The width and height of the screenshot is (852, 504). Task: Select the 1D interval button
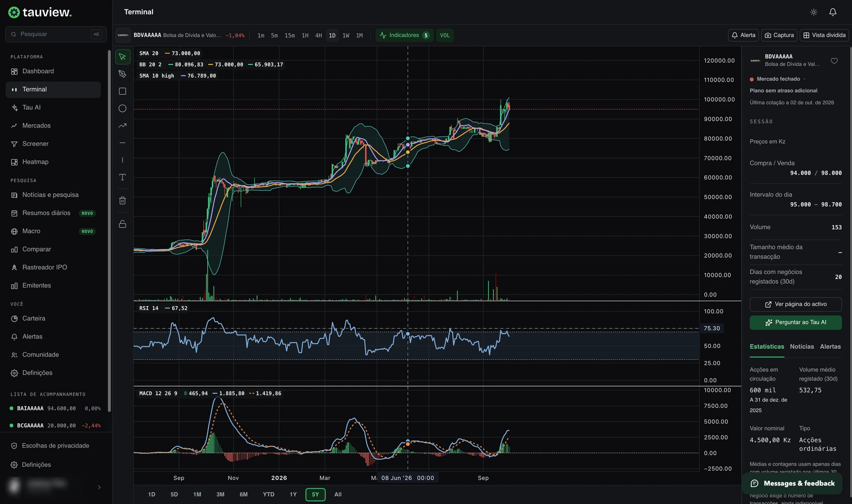pos(332,35)
